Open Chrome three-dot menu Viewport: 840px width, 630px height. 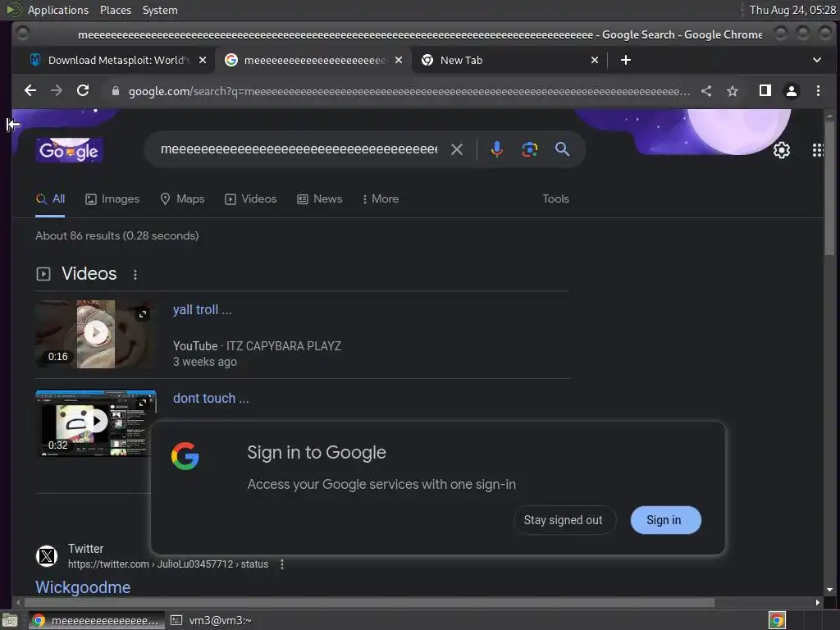[818, 91]
